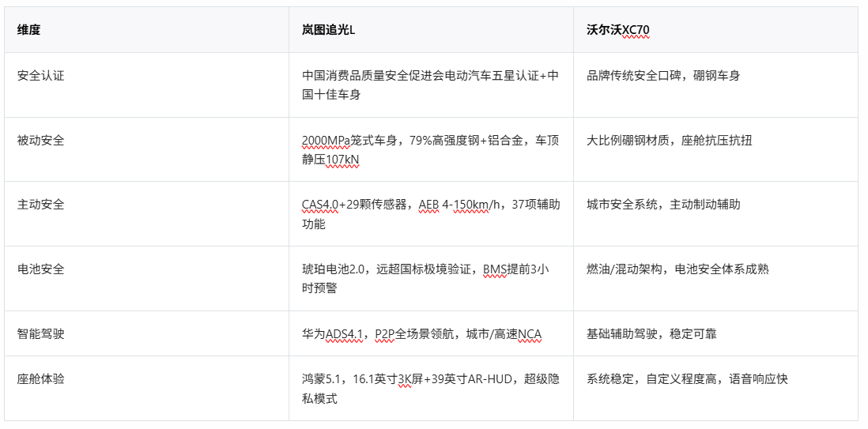This screenshot has height=429, width=868.
Task: Click the 维度 column header cell
Action: (146, 30)
